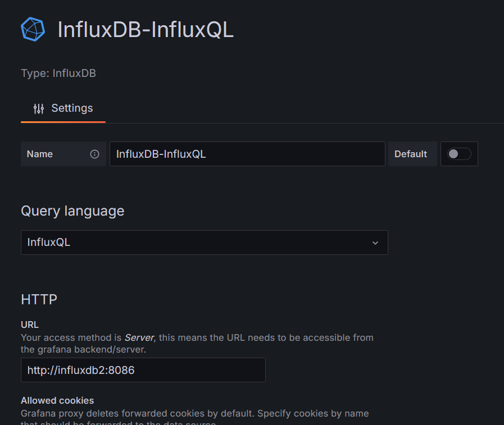This screenshot has width=504, height=425.
Task: Click the 'Allowed cookies' label
Action: tap(57, 401)
